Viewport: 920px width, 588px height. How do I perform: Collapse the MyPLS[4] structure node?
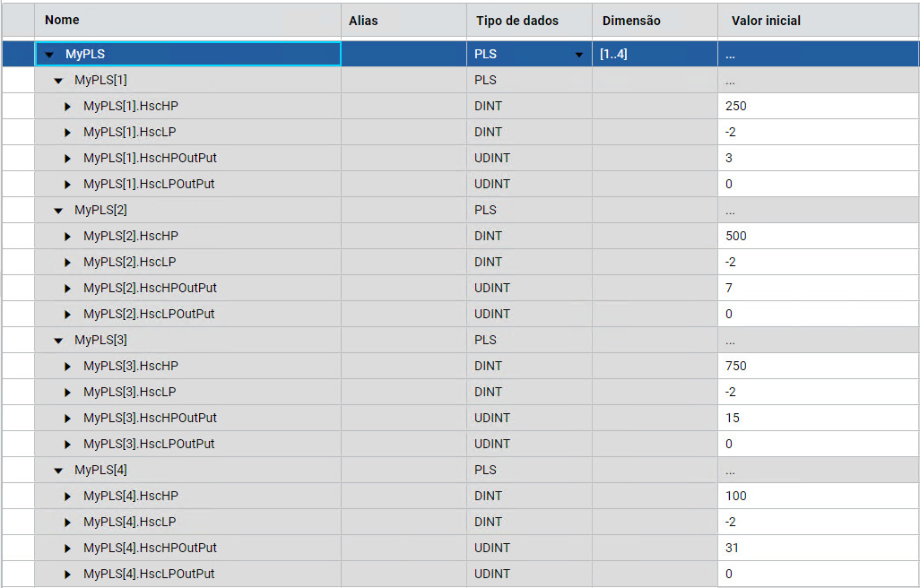pyautogui.click(x=58, y=471)
